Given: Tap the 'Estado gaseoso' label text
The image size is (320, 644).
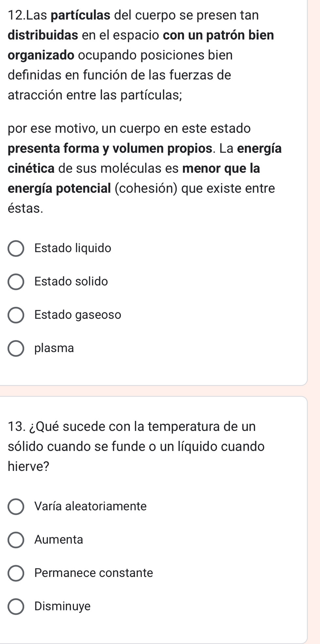Looking at the screenshot, I should tap(78, 315).
